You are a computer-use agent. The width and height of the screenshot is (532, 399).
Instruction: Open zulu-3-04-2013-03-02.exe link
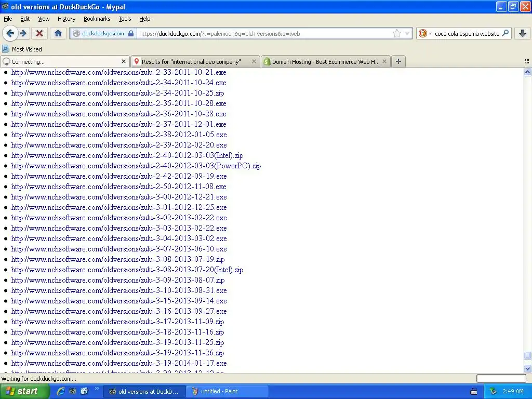coord(119,238)
